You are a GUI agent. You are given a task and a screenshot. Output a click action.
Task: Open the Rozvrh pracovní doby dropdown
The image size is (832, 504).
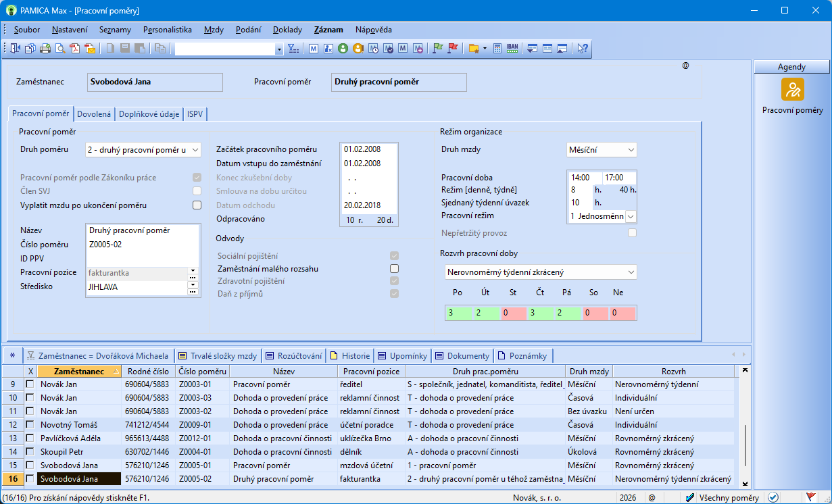click(x=631, y=272)
